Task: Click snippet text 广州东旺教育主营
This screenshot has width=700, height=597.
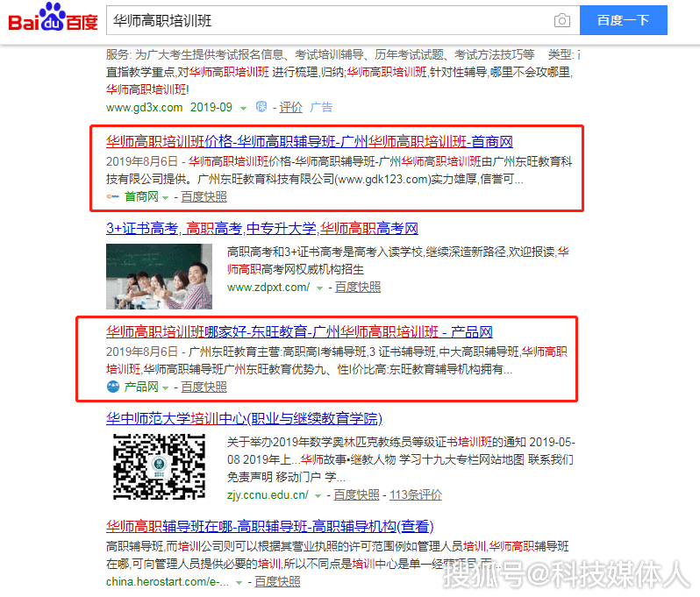Action: tap(235, 352)
